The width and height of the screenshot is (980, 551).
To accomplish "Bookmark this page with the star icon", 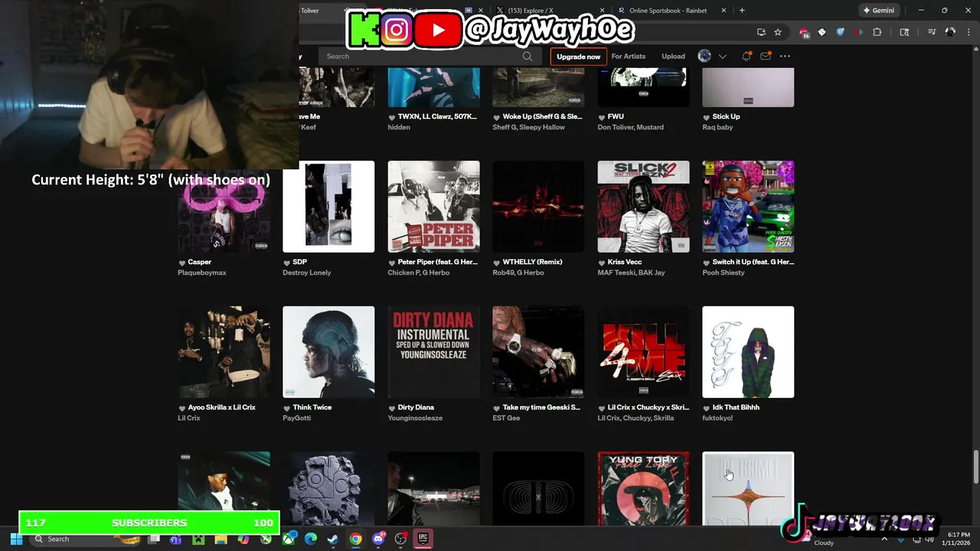I will tap(778, 32).
